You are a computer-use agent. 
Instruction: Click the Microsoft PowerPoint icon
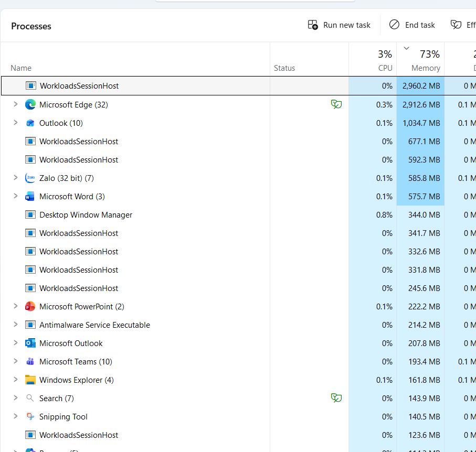[30, 306]
